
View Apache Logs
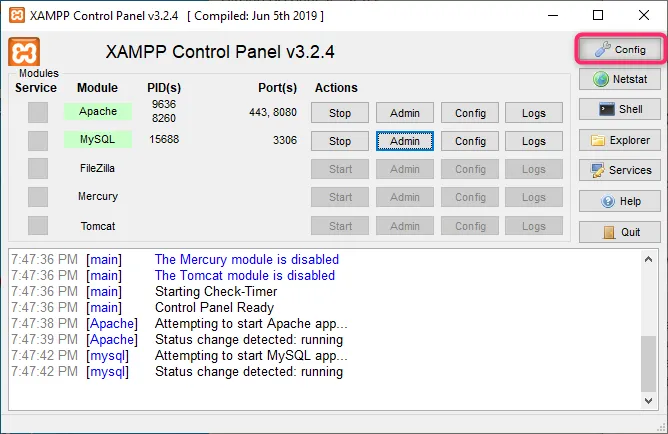coord(534,113)
